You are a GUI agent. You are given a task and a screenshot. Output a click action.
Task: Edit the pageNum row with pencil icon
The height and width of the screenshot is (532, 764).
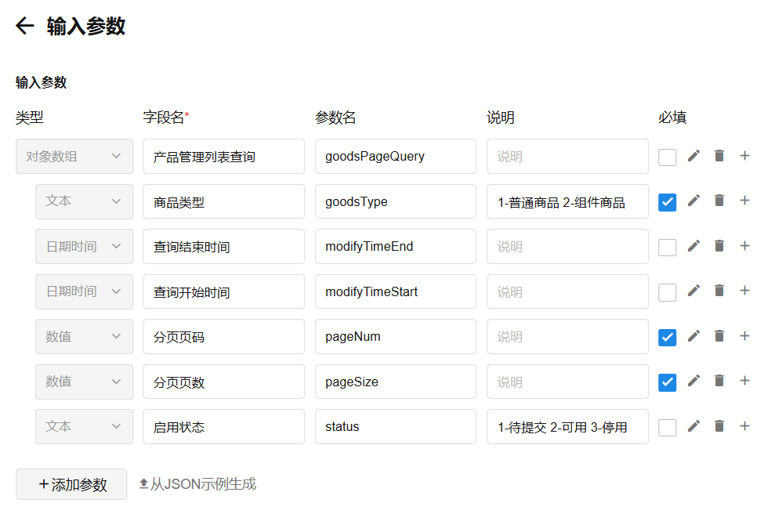[693, 336]
